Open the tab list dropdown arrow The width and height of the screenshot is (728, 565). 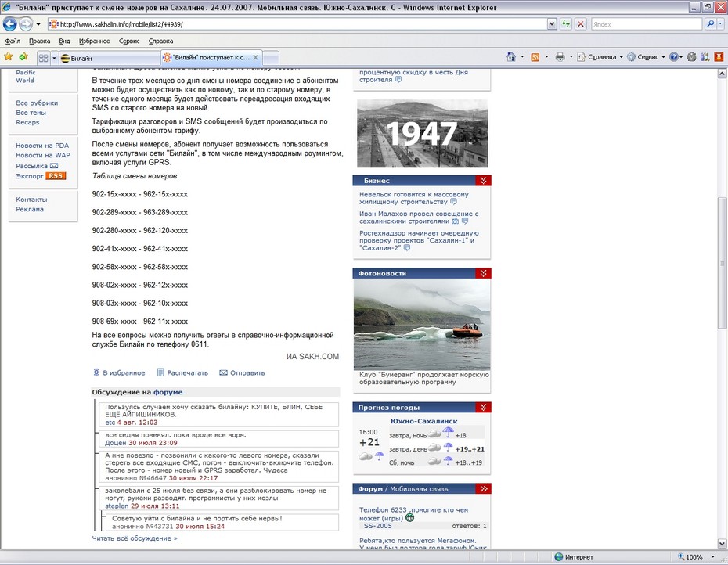54,58
